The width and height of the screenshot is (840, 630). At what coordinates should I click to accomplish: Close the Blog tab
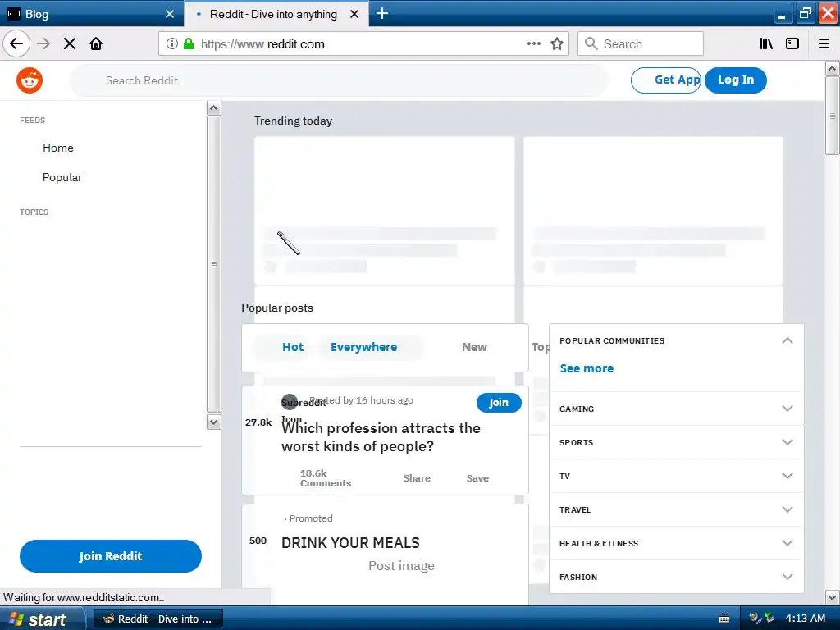(x=170, y=14)
